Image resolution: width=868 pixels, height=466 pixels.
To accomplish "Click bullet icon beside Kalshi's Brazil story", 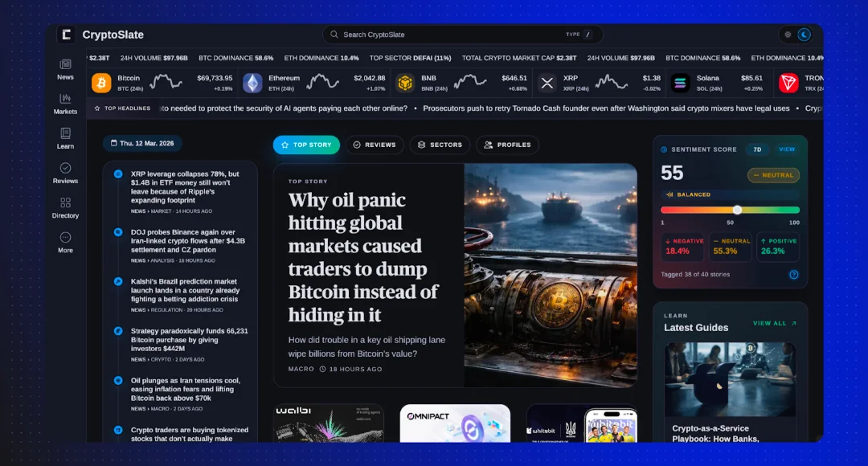I will click(x=118, y=281).
